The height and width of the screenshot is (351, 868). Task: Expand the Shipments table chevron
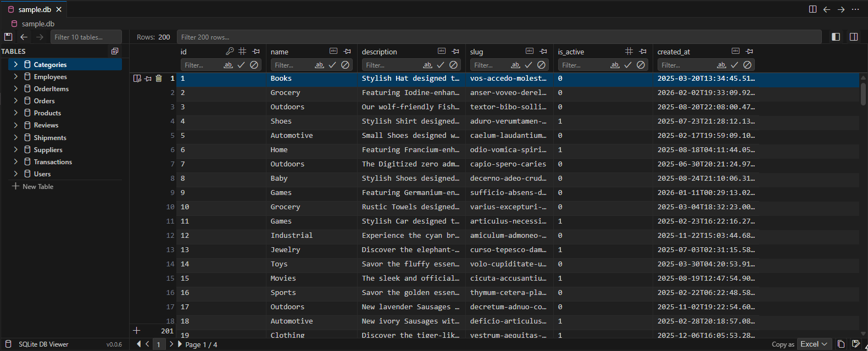pyautogui.click(x=16, y=137)
